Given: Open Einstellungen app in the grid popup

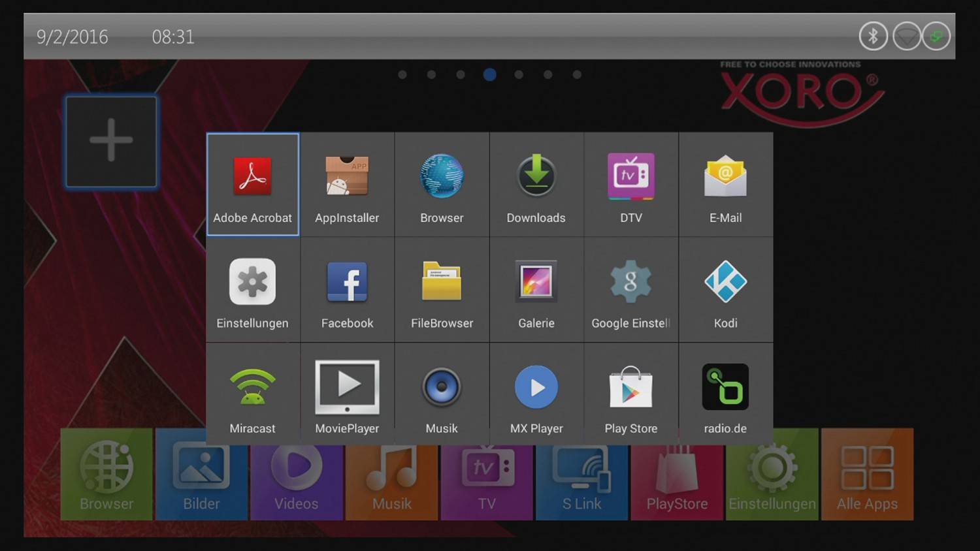Looking at the screenshot, I should pos(253,290).
